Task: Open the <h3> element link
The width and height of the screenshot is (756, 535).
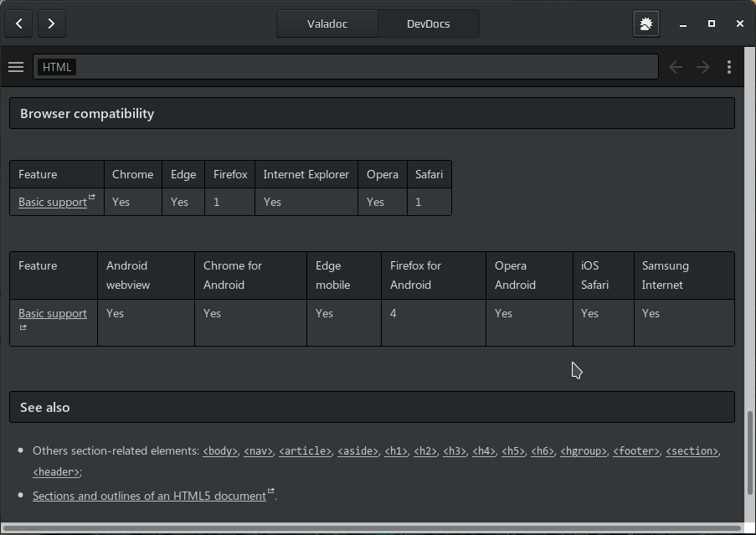Action: pos(455,451)
